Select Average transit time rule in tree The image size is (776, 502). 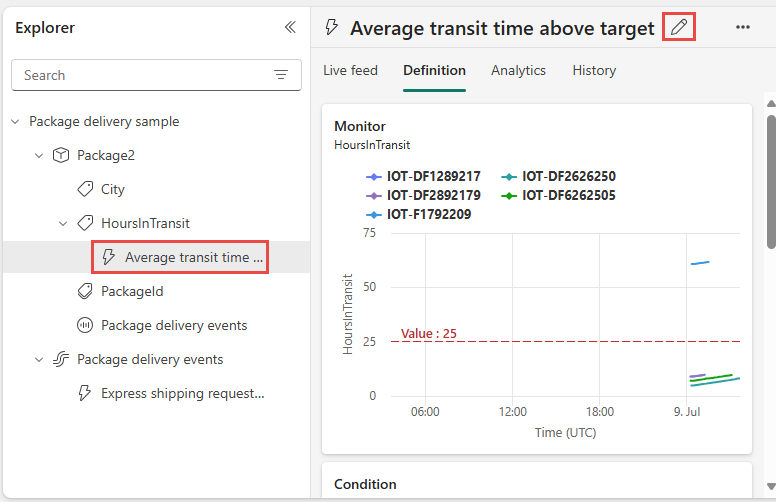click(x=194, y=257)
